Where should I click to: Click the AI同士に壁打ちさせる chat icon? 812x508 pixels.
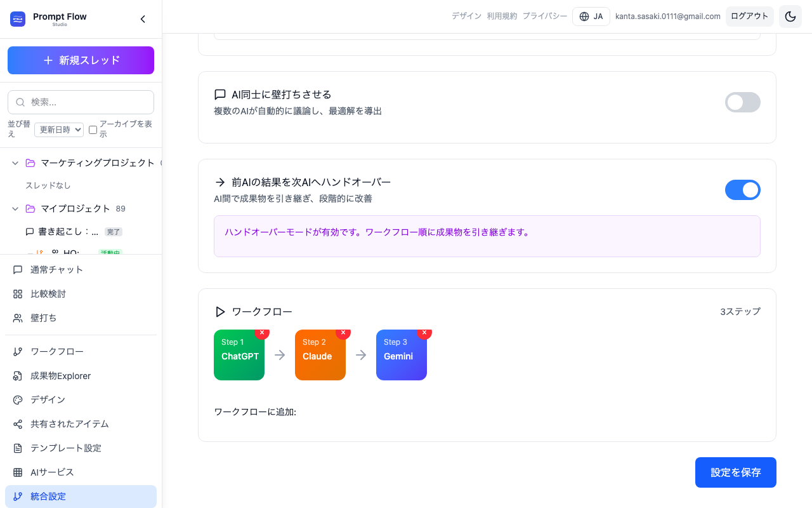pos(220,95)
